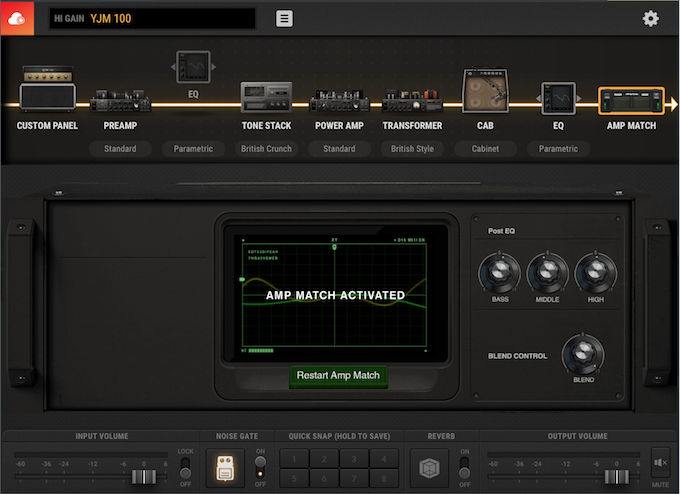Open Tone Stack dropdown showing British Crunch
The width and height of the screenshot is (680, 494).
(266, 149)
